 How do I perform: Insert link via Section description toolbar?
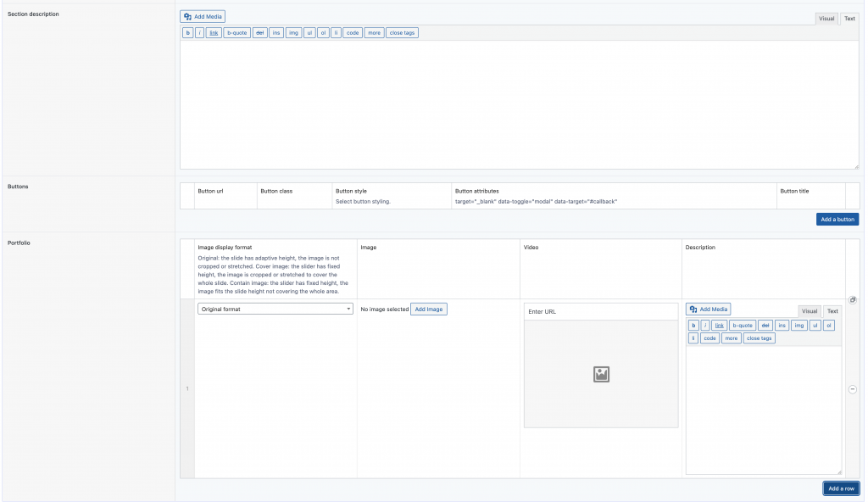pos(214,33)
